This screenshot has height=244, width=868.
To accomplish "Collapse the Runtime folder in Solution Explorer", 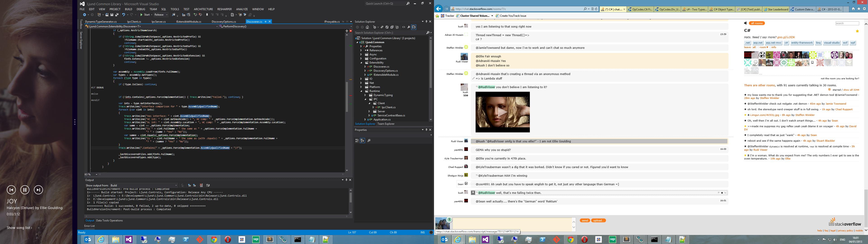I will click(x=361, y=91).
